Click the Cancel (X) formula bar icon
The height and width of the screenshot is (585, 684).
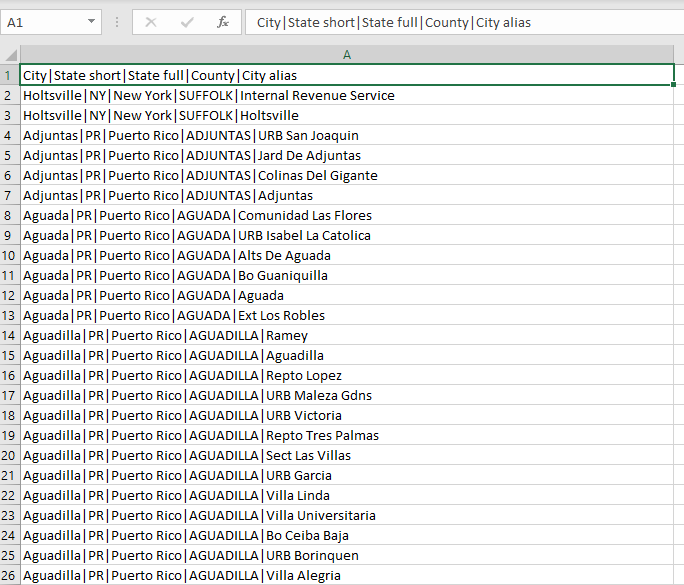tap(150, 22)
